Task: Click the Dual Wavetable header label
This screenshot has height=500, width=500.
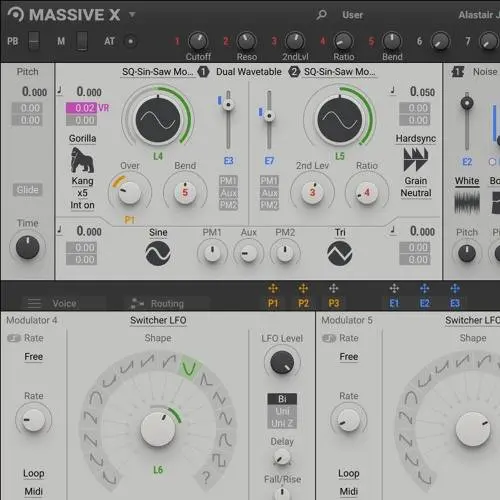Action: (x=249, y=72)
